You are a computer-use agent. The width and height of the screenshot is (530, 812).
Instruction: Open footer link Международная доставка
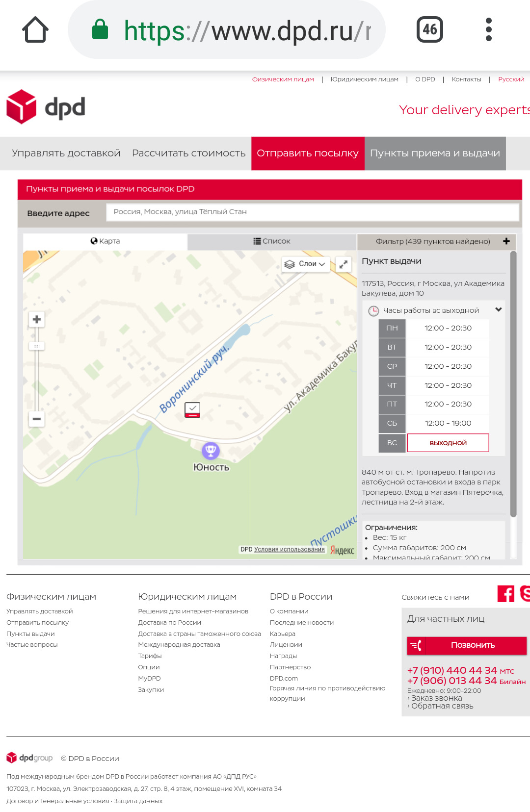tap(179, 645)
